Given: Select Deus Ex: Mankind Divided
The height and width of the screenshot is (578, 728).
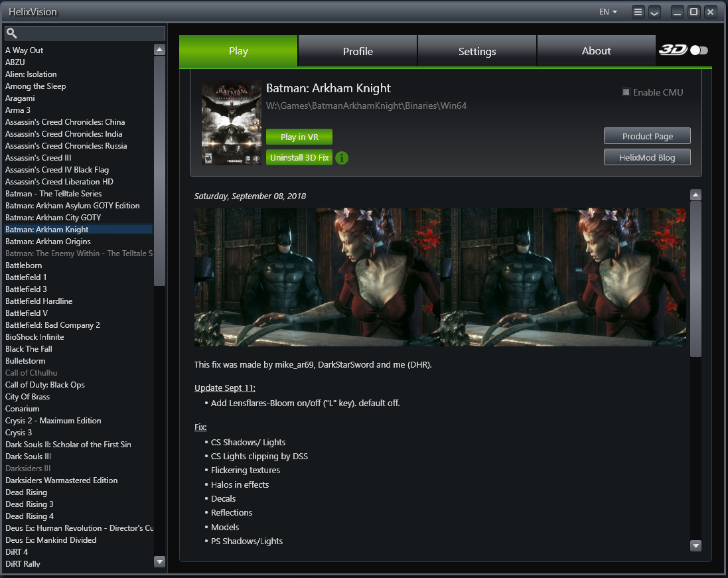Looking at the screenshot, I should pos(50,540).
